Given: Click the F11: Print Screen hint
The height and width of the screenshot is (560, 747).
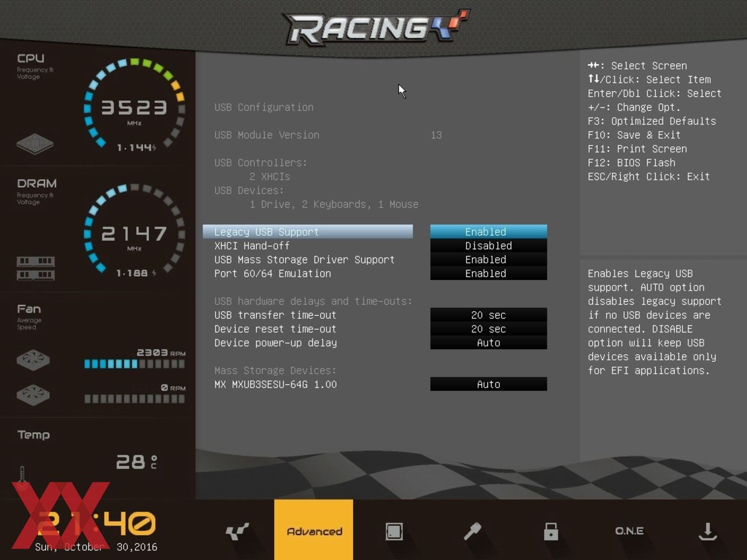Looking at the screenshot, I should (637, 149).
